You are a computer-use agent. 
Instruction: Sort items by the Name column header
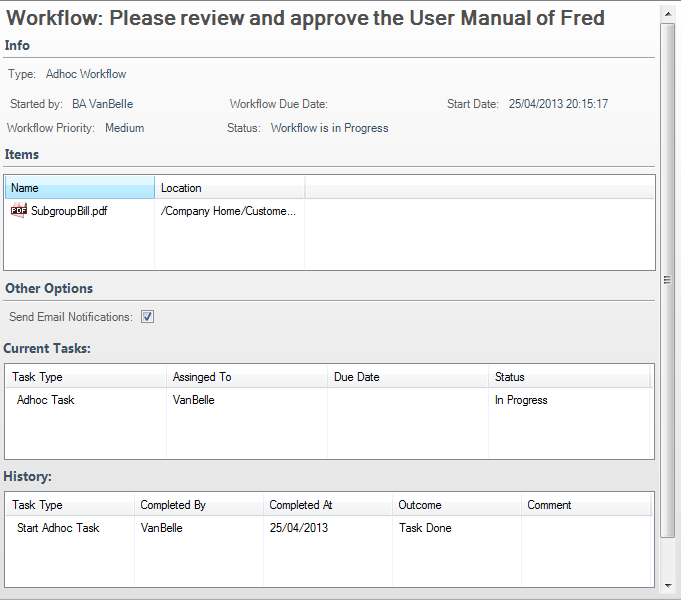(x=79, y=188)
